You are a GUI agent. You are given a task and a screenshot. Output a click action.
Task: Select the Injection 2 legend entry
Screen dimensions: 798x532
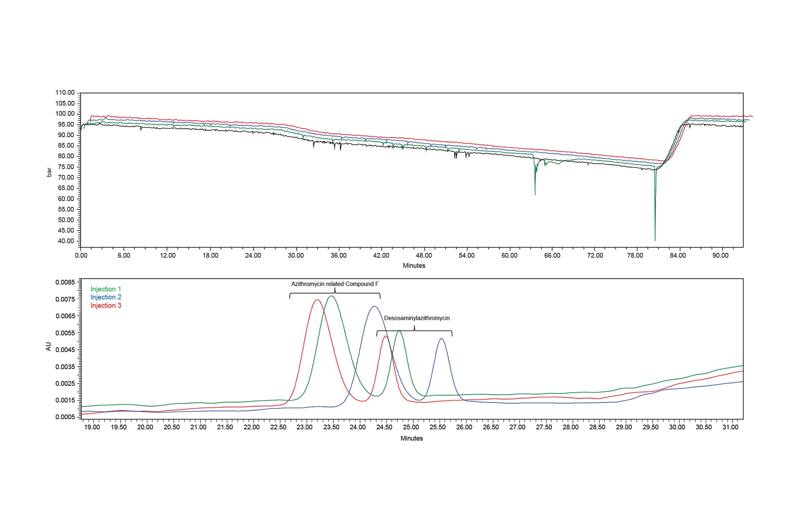pyautogui.click(x=105, y=297)
